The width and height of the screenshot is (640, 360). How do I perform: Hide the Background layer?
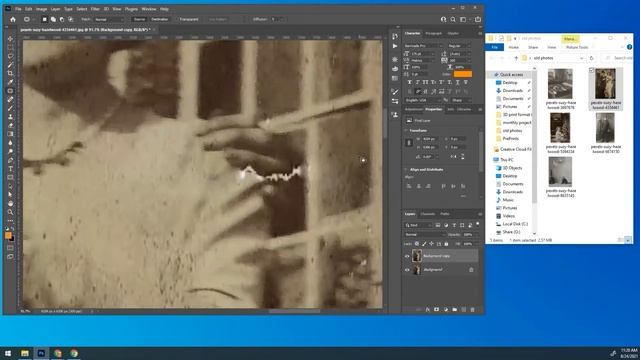tap(407, 270)
